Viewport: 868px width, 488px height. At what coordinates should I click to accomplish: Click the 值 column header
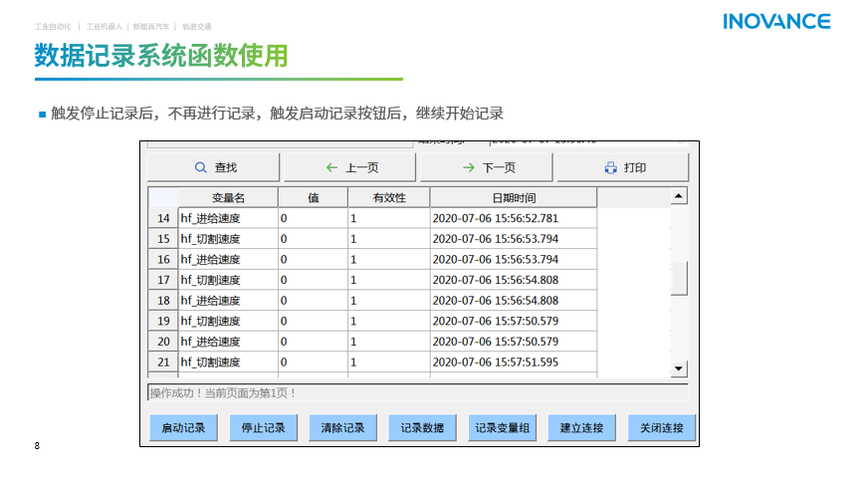pyautogui.click(x=314, y=198)
